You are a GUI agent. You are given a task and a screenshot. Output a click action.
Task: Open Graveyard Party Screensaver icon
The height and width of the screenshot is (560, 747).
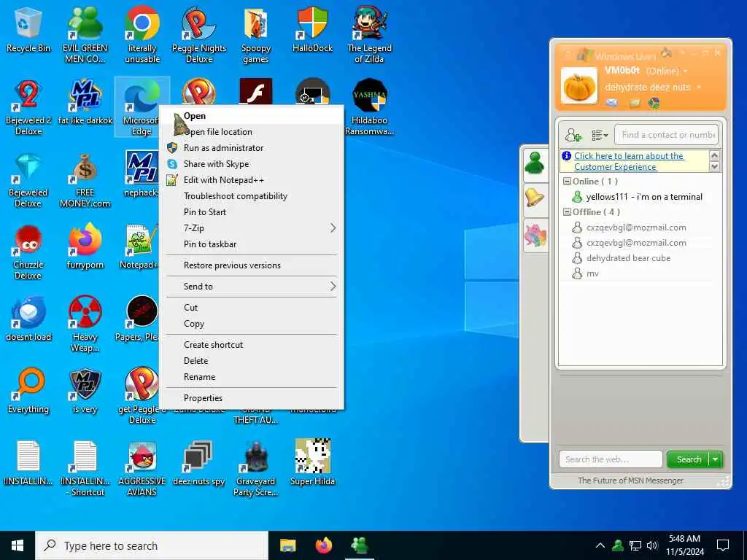(x=256, y=469)
